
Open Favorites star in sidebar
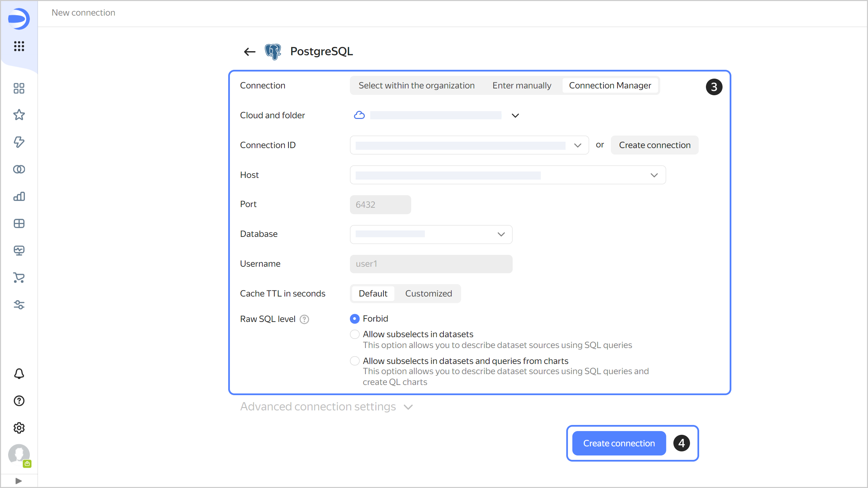point(19,115)
